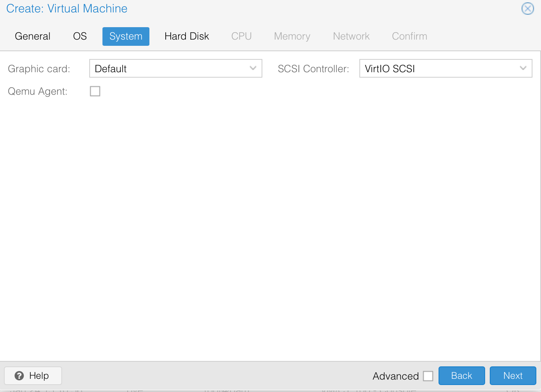The height and width of the screenshot is (392, 541).
Task: Select the System tab
Action: 126,36
